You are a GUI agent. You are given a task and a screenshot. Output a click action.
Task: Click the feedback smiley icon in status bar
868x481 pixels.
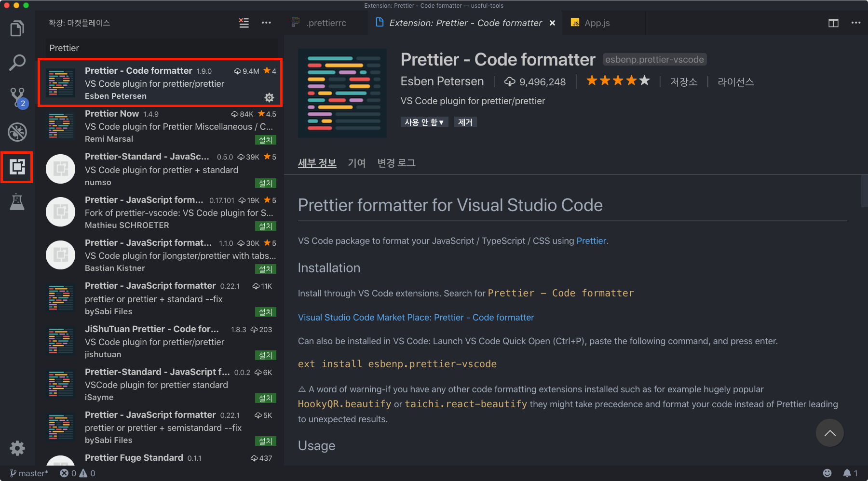pos(827,473)
